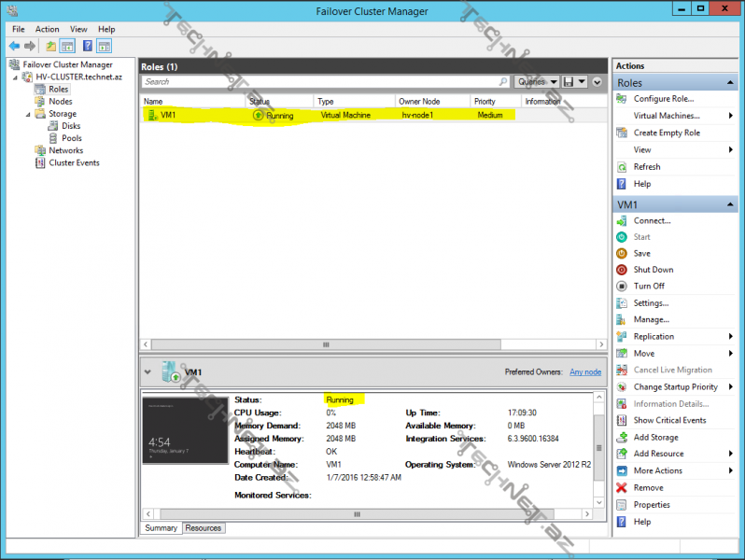The height and width of the screenshot is (560, 745).
Task: Click the toolbar Help question mark icon
Action: (x=87, y=46)
